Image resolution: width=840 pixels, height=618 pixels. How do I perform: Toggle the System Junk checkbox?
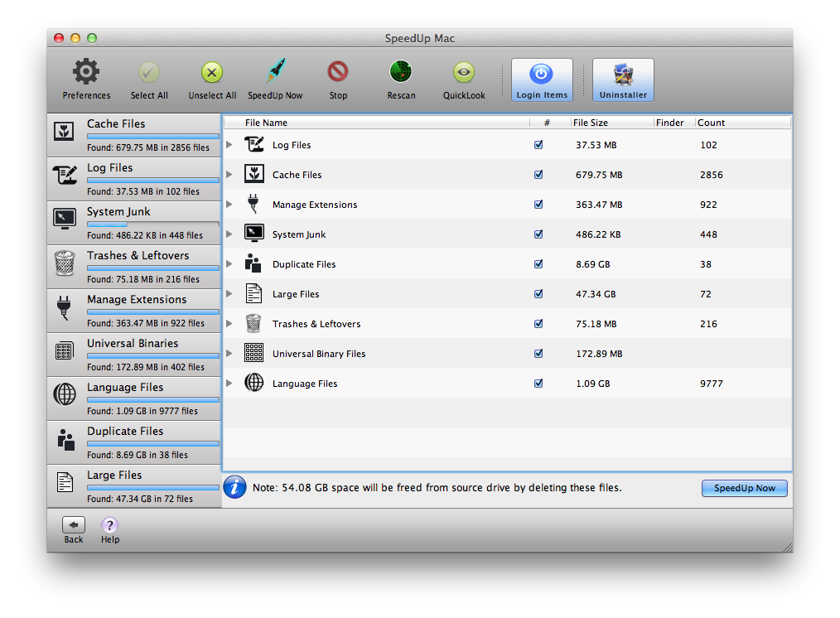click(538, 234)
